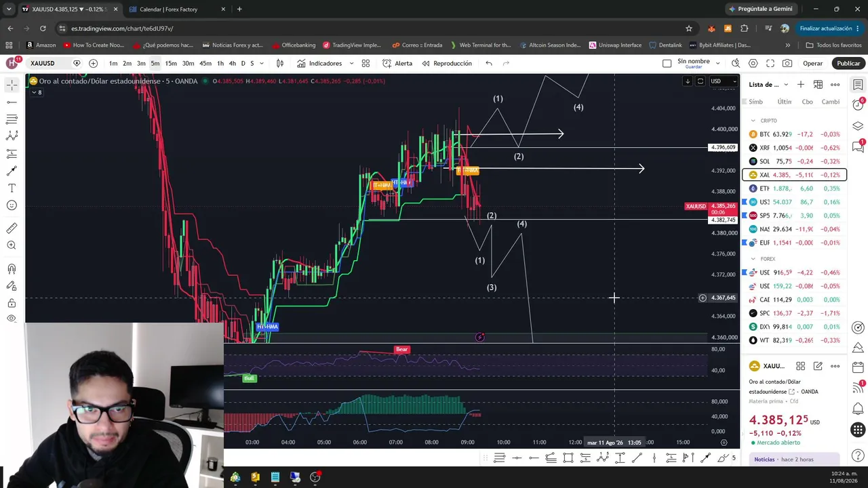Open chart time axis settings gear

click(x=724, y=443)
